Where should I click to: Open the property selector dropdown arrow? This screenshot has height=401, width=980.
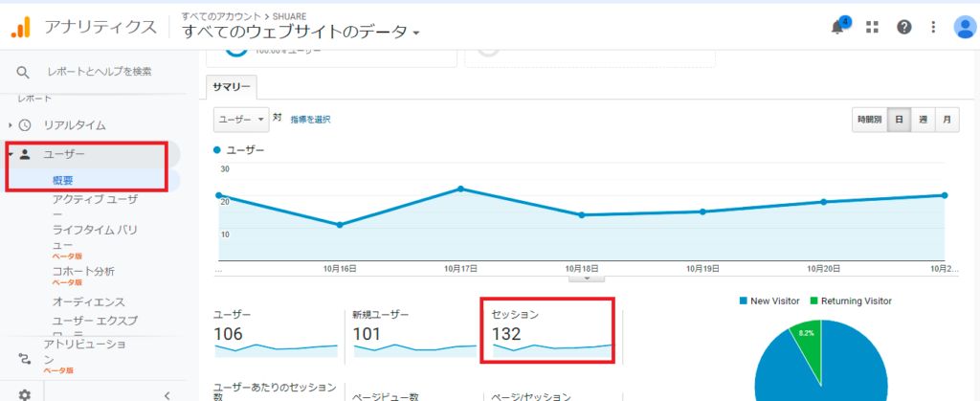[x=416, y=33]
